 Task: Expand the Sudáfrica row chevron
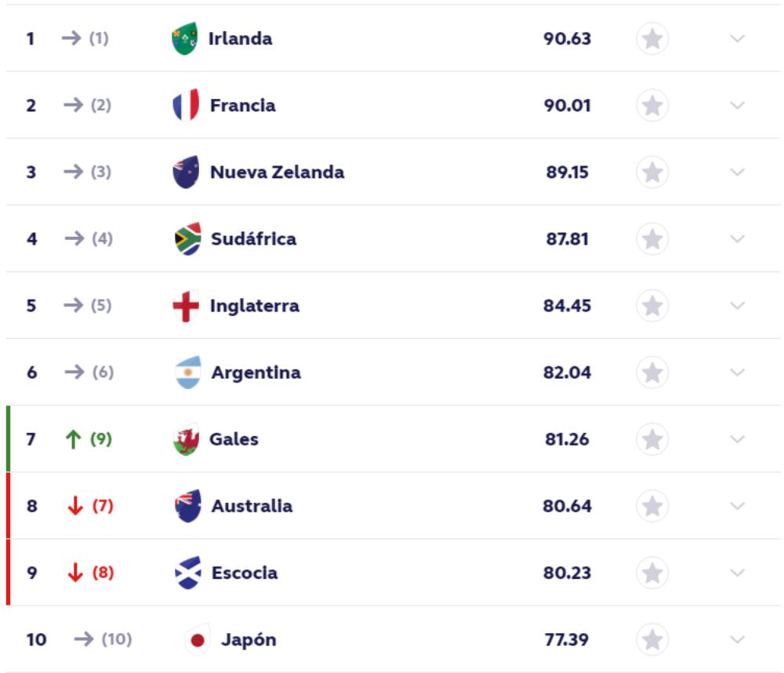[x=737, y=238]
